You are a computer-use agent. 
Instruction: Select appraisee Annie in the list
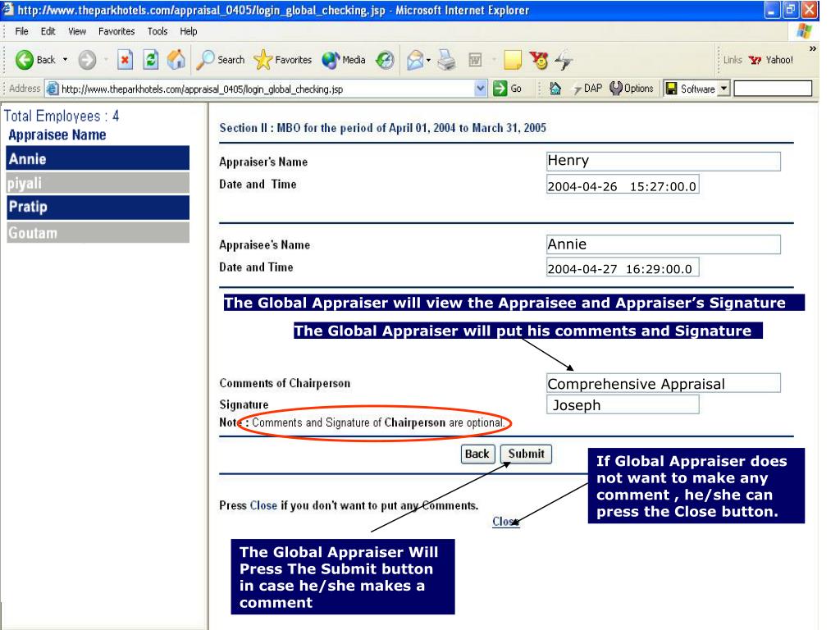98,158
